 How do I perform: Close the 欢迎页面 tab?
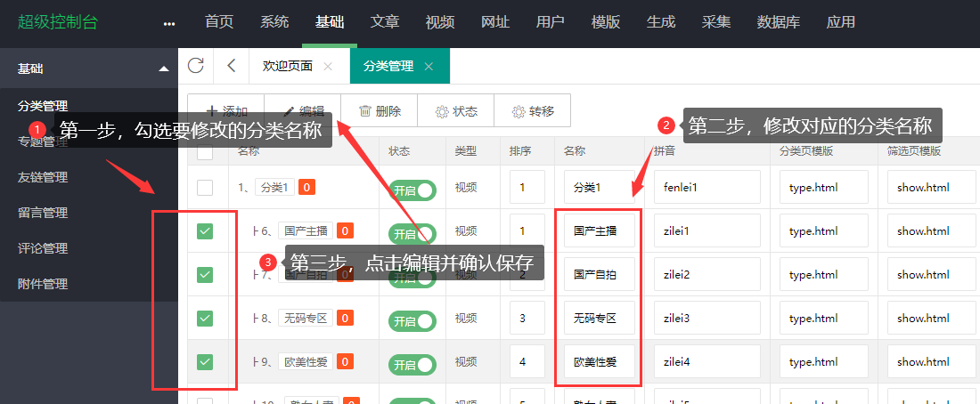(x=328, y=66)
